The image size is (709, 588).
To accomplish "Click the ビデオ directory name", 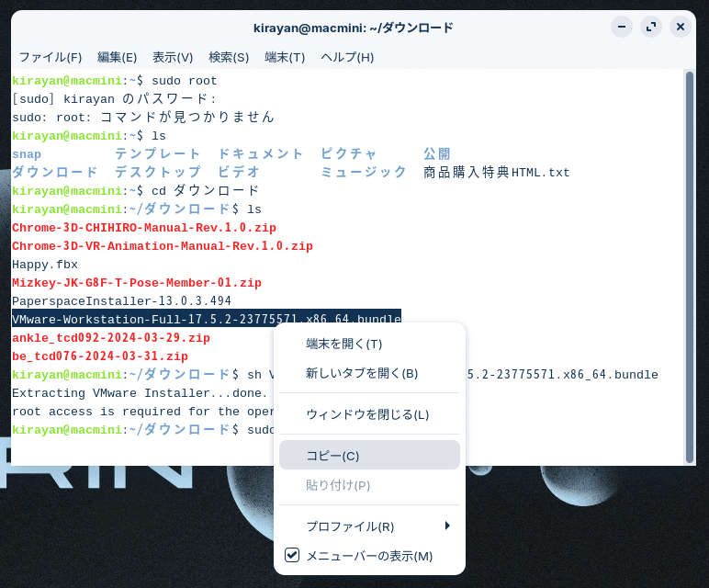I will pos(238,172).
